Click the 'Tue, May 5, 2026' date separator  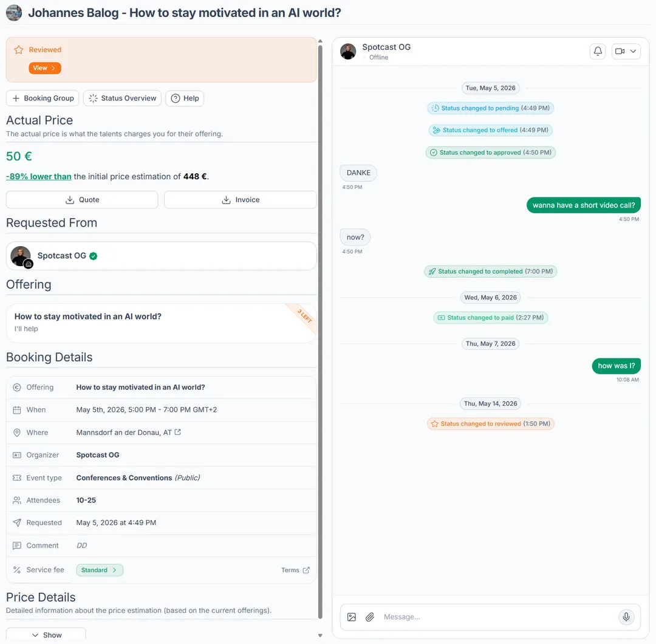(x=490, y=88)
